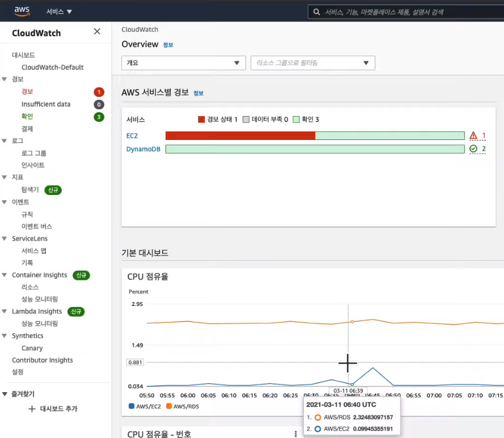Focus the AWS service search field
The height and width of the screenshot is (438, 504).
[406, 12]
